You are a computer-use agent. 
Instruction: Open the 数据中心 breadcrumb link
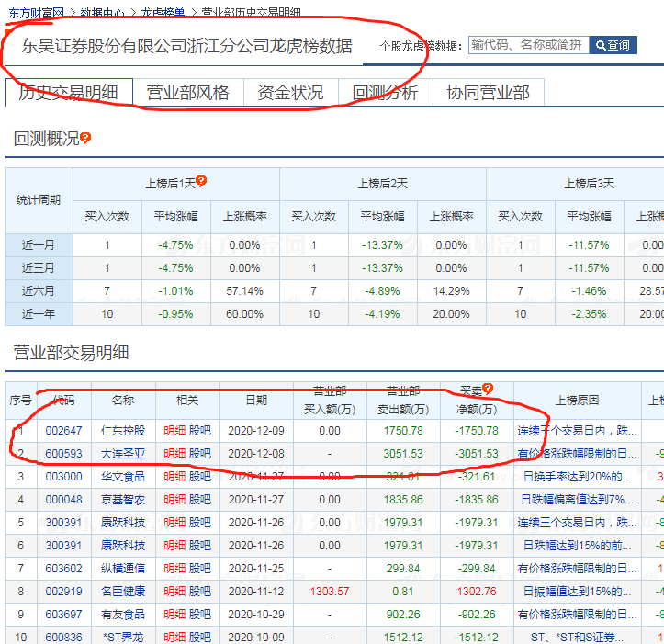103,13
